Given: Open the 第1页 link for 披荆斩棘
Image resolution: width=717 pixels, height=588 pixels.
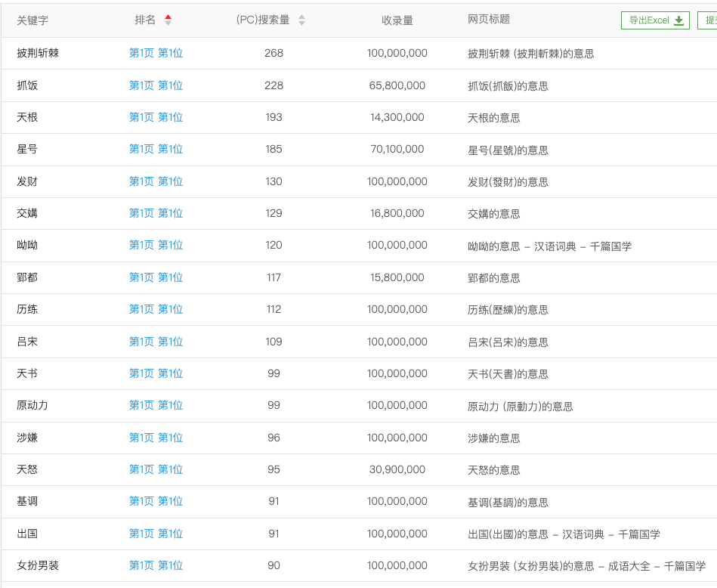Looking at the screenshot, I should pos(141,53).
